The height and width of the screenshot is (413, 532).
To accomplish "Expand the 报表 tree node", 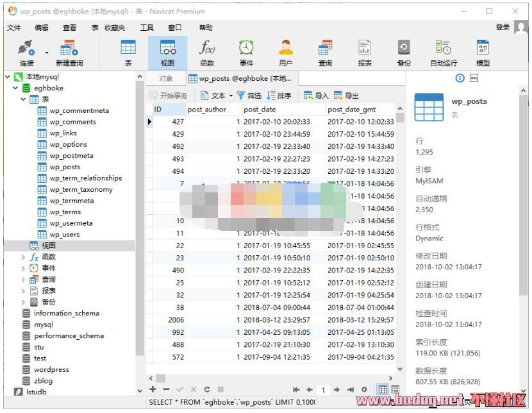I will click(23, 291).
